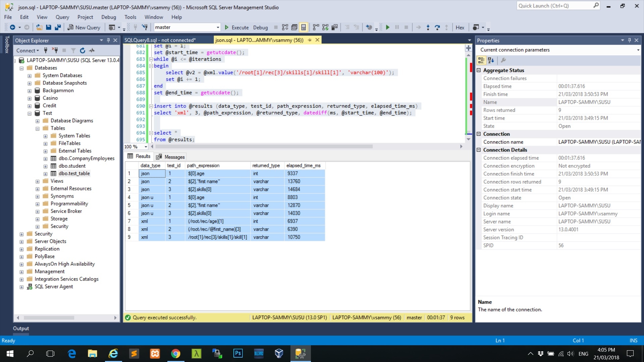Screen dimensions: 644x362
Task: Toggle the IntelliSense enabled icon
Action: click(304, 27)
